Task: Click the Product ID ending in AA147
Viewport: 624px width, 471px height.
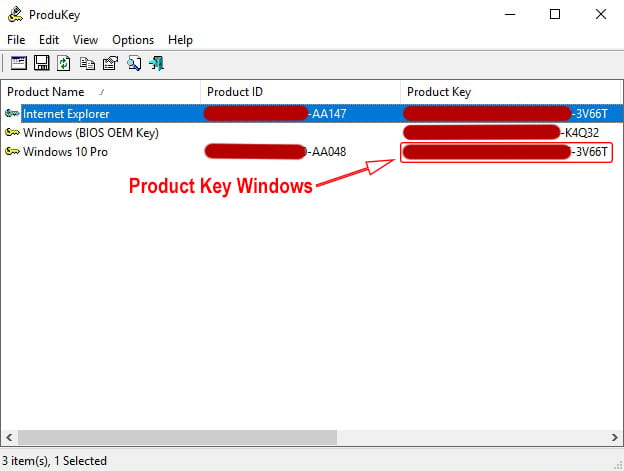Action: pos(275,114)
